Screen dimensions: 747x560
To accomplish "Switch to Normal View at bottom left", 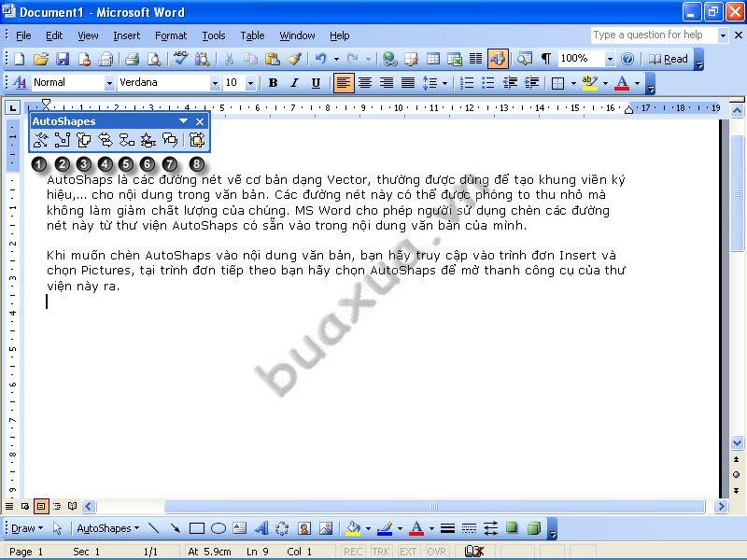I will [9, 506].
